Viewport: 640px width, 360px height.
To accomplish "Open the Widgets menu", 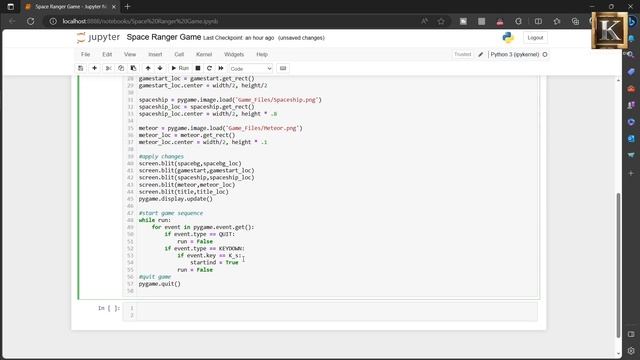I will [x=234, y=54].
